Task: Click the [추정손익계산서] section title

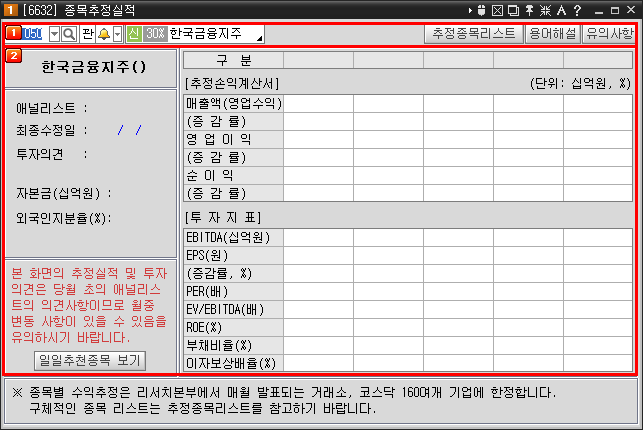Action: pos(232,84)
